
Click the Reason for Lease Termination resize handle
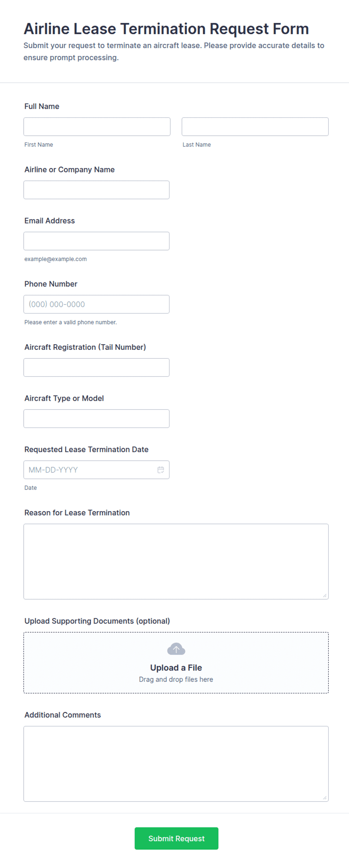coord(325,595)
